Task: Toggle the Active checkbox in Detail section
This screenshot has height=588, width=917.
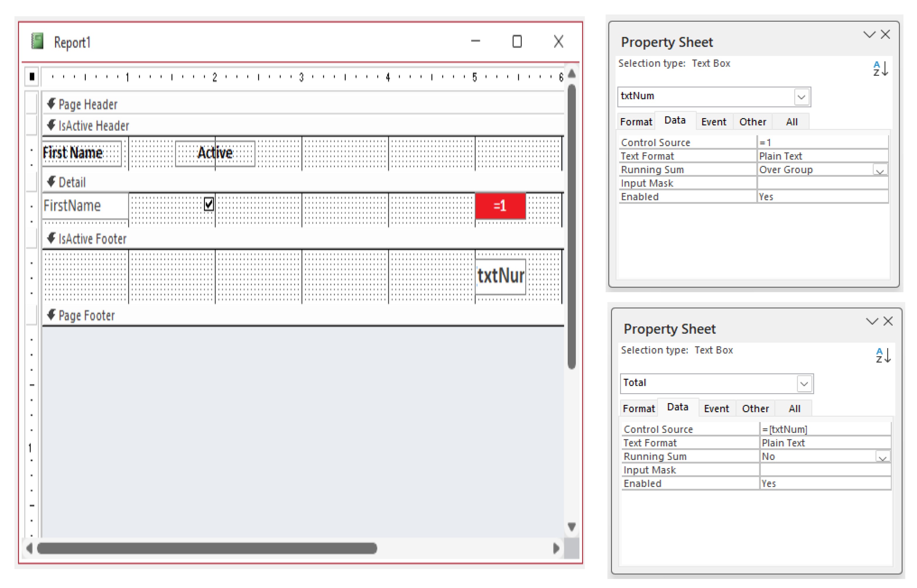Action: 209,204
